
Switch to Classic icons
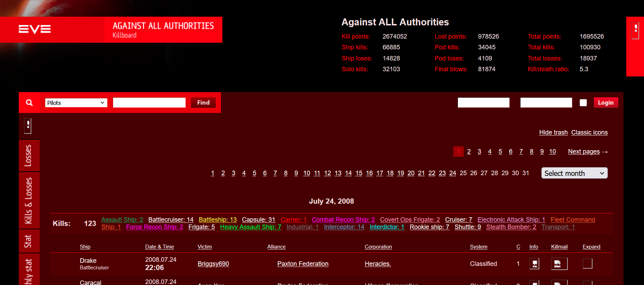(x=589, y=132)
